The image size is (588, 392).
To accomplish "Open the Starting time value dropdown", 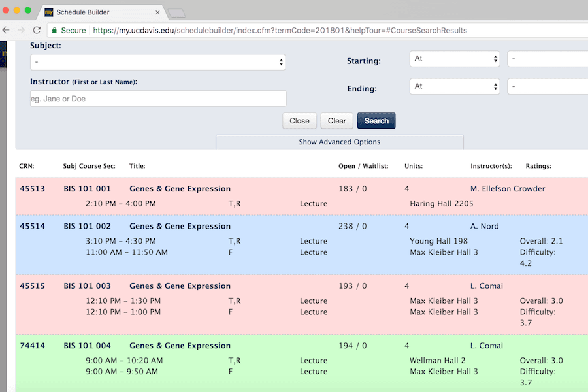I will tap(547, 59).
